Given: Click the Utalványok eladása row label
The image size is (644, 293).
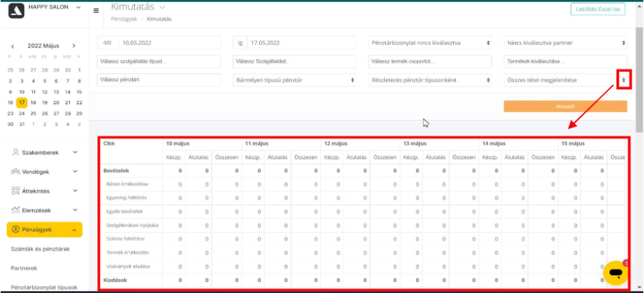Looking at the screenshot, I should pos(128,266).
